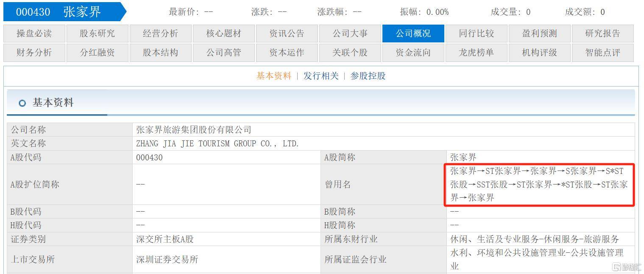The width and height of the screenshot is (644, 274).
Task: Click the H股代码 row label
Action: point(26,225)
